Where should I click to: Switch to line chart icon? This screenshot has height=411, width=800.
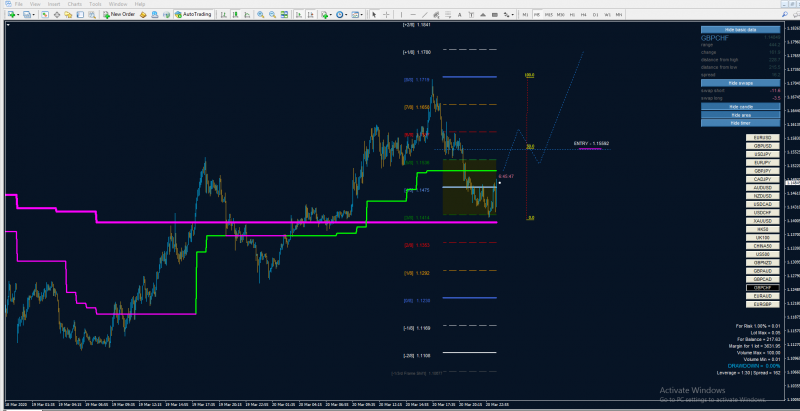pos(247,15)
